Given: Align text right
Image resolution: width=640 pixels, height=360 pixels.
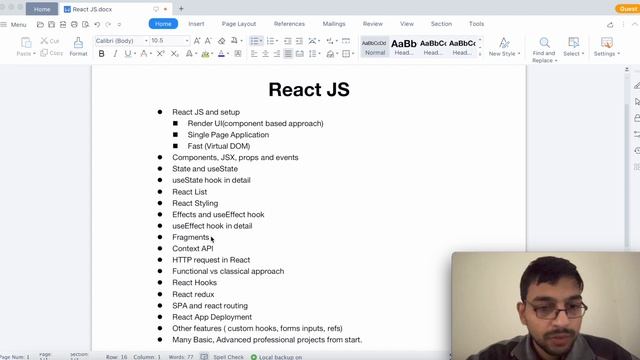Looking at the screenshot, I should pyautogui.click(x=277, y=53).
